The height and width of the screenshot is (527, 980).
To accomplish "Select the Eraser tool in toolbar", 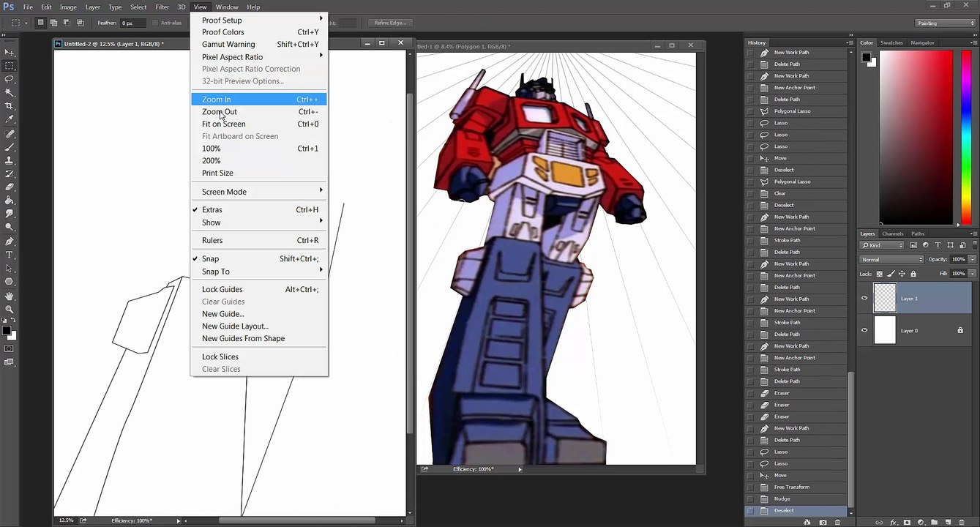I will pos(10,187).
